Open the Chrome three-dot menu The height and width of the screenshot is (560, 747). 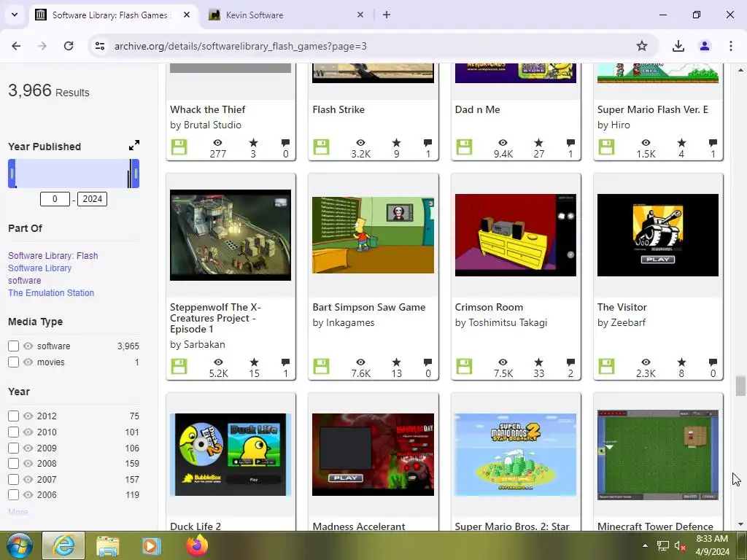pos(731,46)
